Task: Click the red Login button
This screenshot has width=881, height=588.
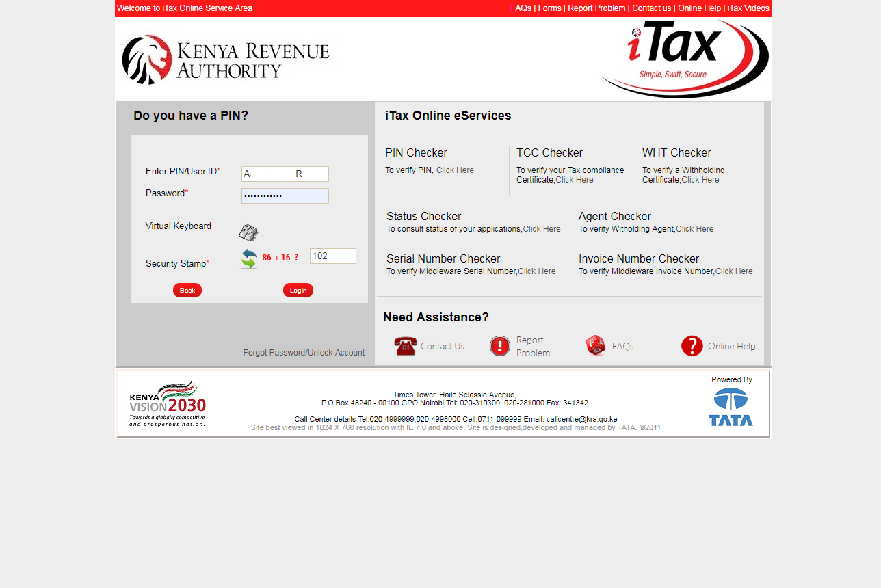Action: (x=298, y=290)
